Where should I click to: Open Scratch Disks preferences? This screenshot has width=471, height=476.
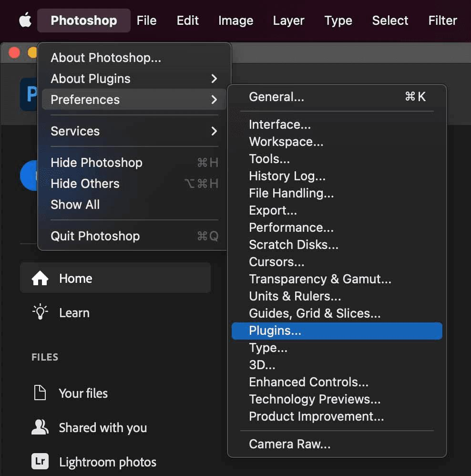[294, 245]
